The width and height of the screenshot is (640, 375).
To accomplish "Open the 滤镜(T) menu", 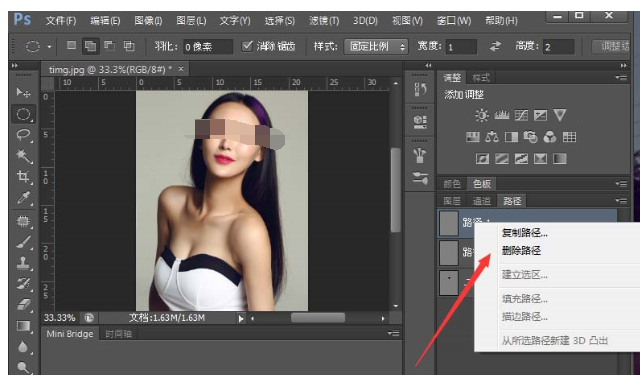I will coord(324,20).
